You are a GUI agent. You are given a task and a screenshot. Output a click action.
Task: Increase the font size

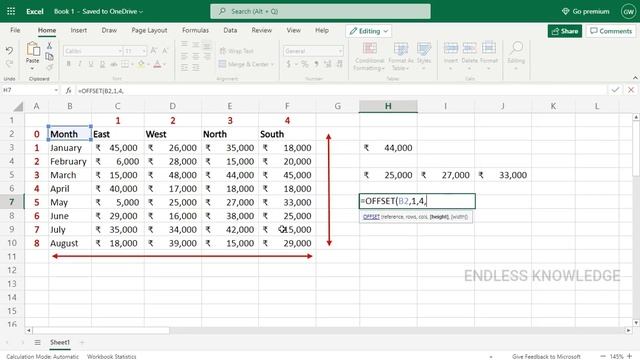154,51
